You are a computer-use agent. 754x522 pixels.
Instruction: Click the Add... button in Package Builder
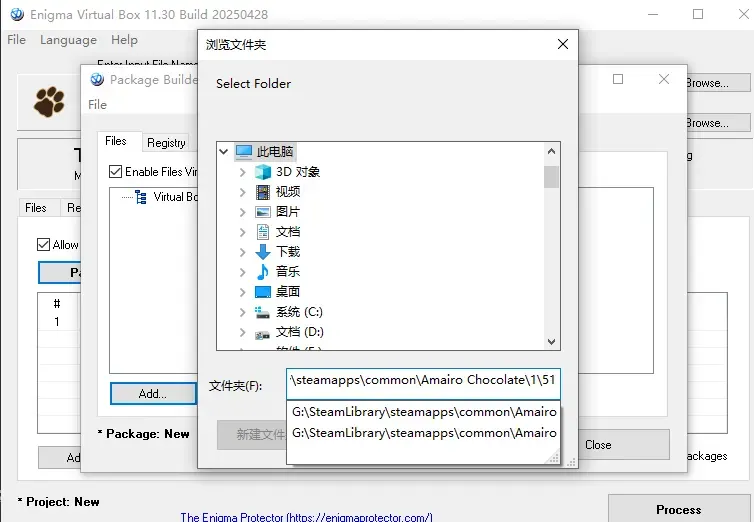[153, 394]
